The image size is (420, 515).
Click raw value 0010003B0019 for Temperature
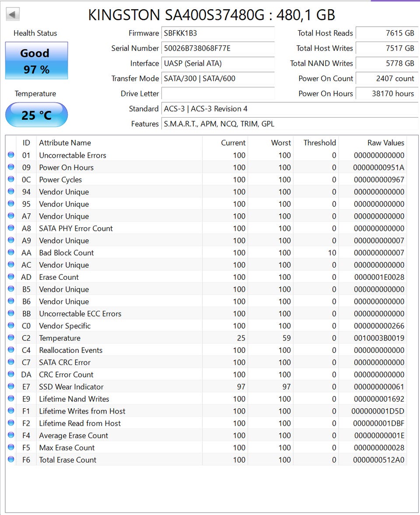pyautogui.click(x=379, y=338)
